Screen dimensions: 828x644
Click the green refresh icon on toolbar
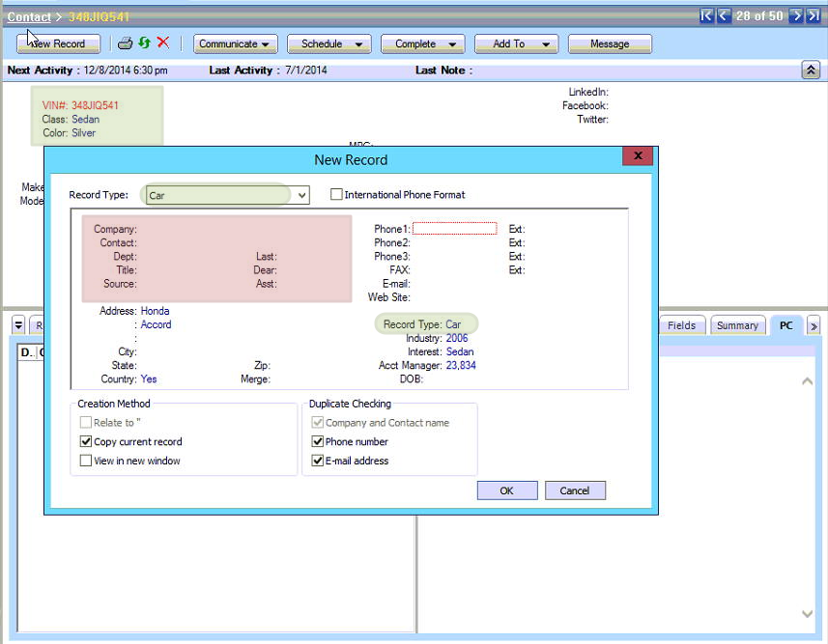pos(143,43)
